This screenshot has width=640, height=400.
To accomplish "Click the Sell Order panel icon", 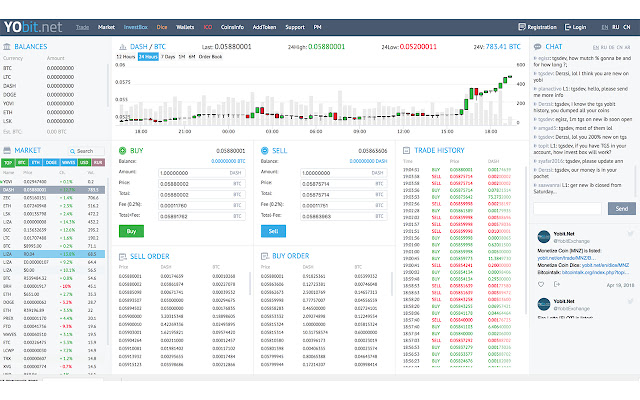I will coord(122,257).
